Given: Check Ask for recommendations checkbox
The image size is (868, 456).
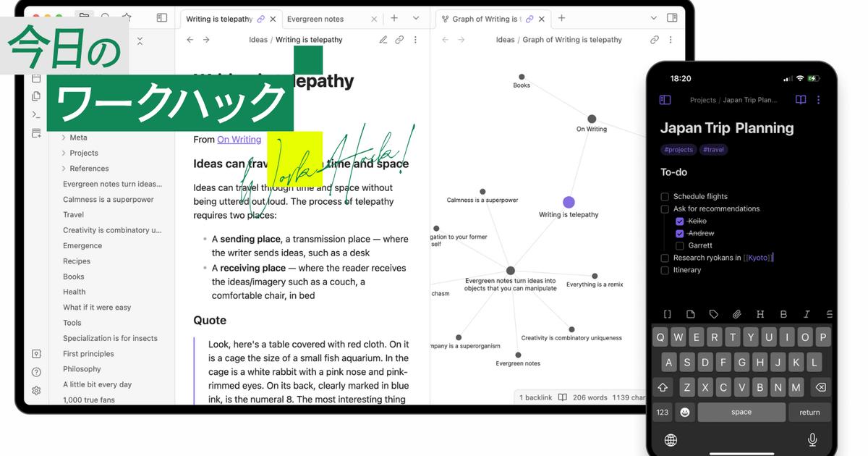Looking at the screenshot, I should 665,209.
